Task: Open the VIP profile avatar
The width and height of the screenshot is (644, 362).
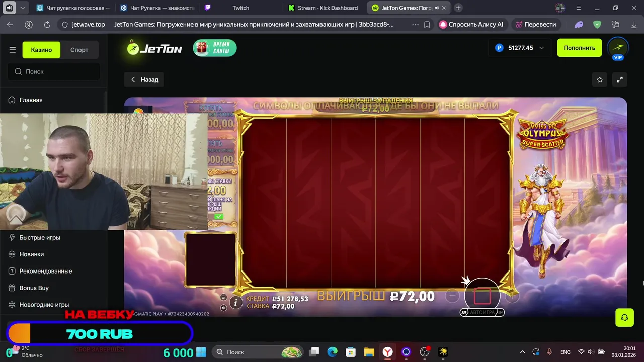Action: 618,48
